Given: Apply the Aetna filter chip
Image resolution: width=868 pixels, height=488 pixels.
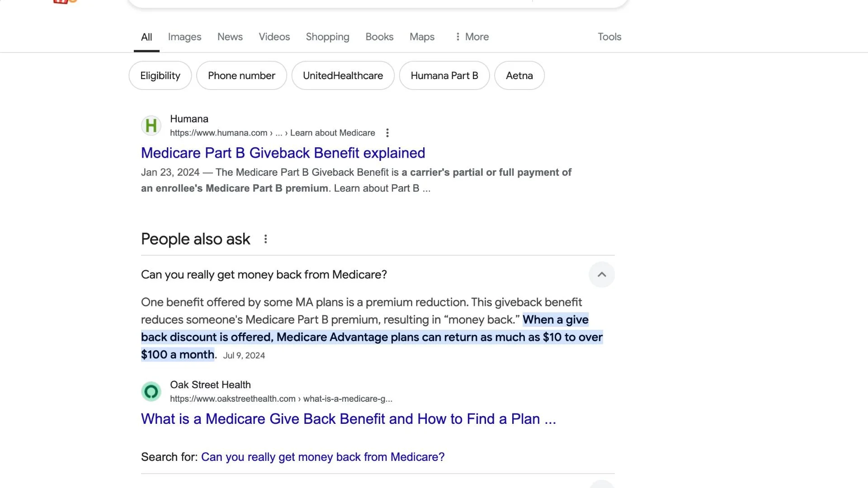Looking at the screenshot, I should [x=519, y=75].
